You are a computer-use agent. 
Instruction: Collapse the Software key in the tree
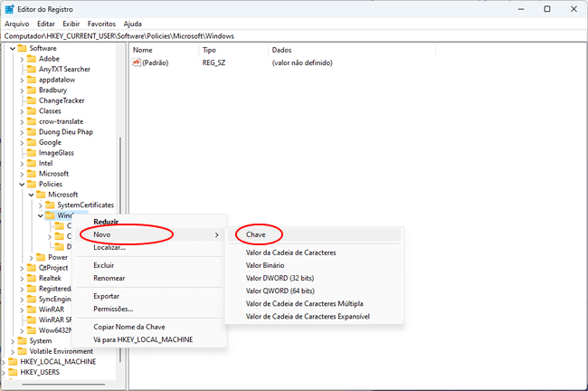point(13,48)
